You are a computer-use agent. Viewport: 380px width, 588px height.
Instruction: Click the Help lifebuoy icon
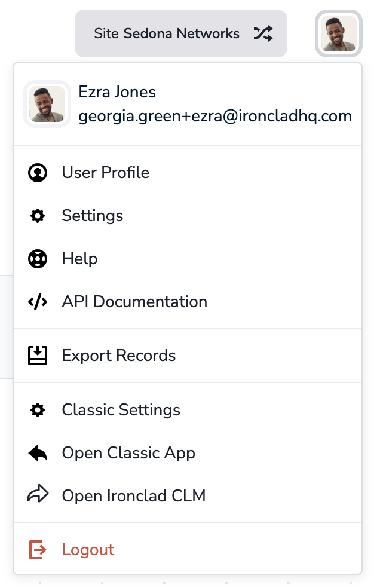point(38,259)
